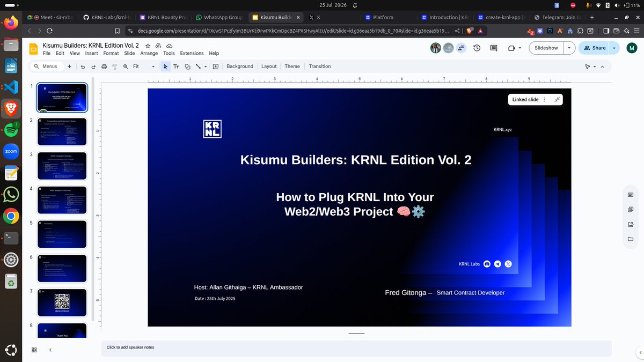The image size is (644, 362).
Task: Switch to the WhatsApp Group browser tab
Action: 219,17
